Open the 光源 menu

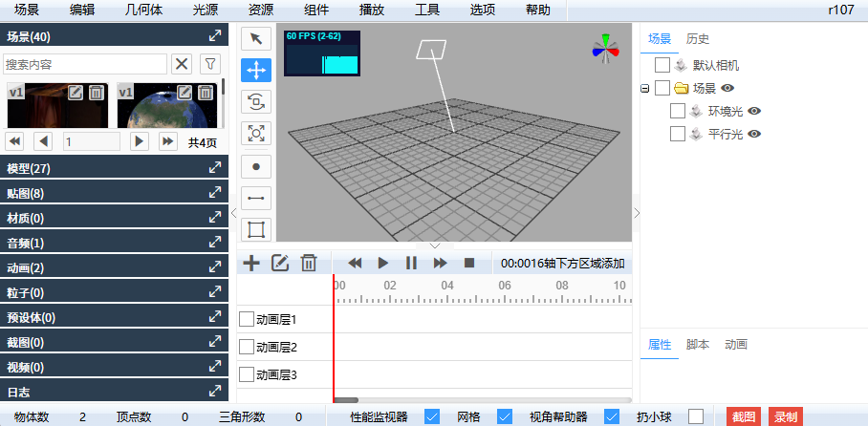click(x=205, y=10)
